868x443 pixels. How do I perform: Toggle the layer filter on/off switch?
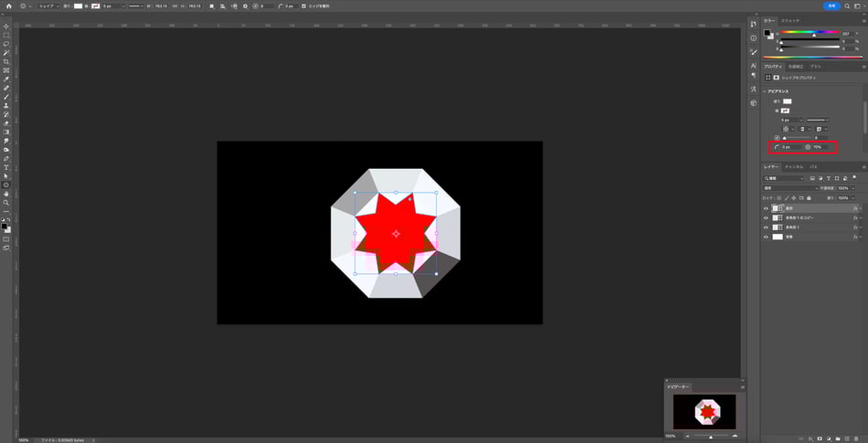pyautogui.click(x=853, y=179)
